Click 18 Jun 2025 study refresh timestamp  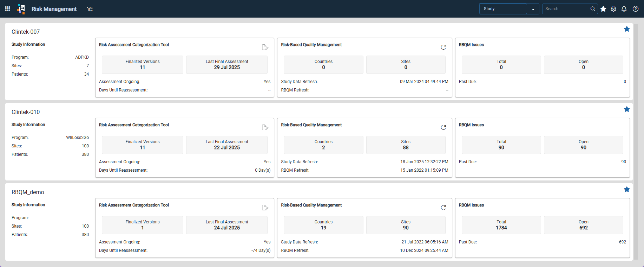point(424,162)
